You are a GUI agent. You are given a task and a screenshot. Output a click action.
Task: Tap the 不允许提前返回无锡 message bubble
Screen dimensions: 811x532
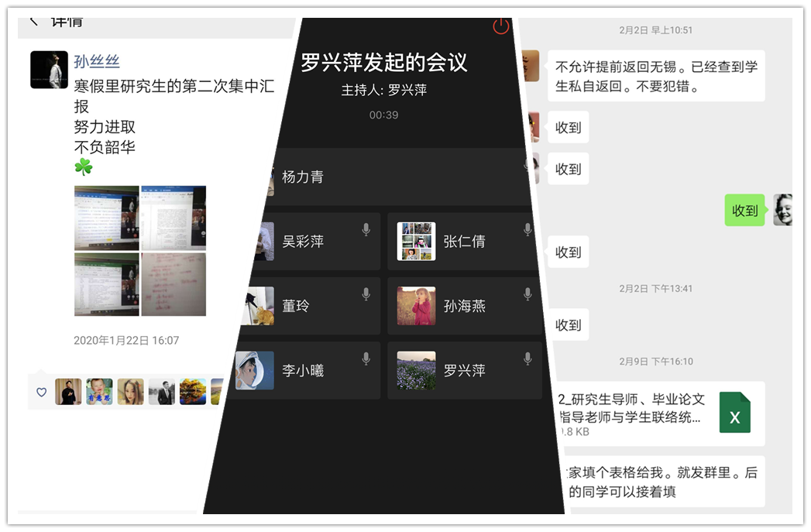coord(655,77)
